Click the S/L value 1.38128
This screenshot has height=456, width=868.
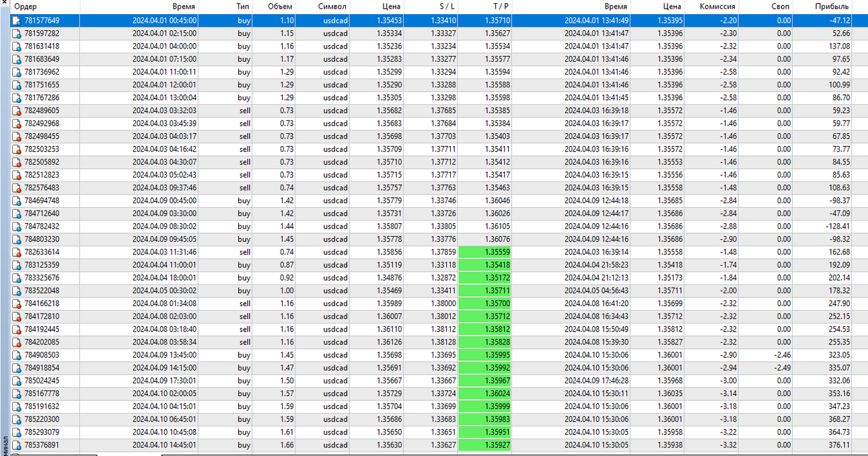point(443,342)
